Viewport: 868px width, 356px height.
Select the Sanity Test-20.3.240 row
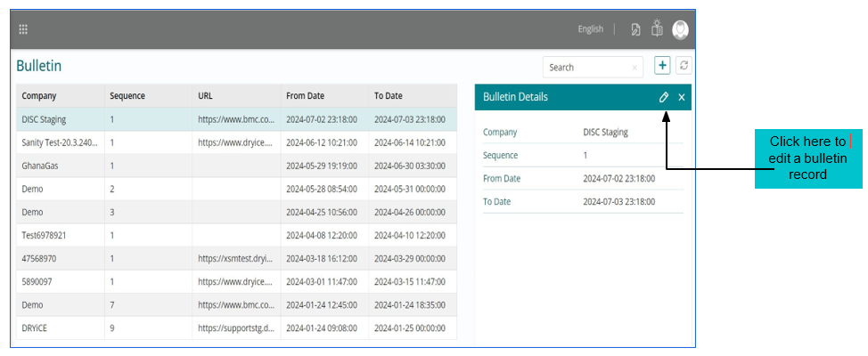coord(60,142)
